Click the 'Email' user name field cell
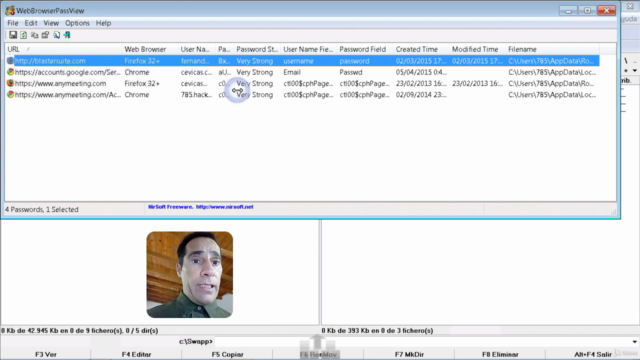This screenshot has width=640, height=360. tap(292, 72)
